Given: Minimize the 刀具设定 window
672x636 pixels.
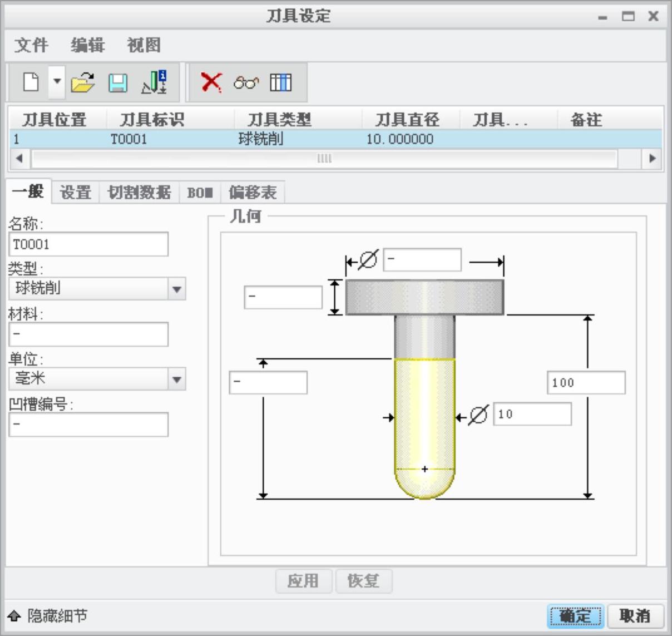Looking at the screenshot, I should [x=603, y=17].
